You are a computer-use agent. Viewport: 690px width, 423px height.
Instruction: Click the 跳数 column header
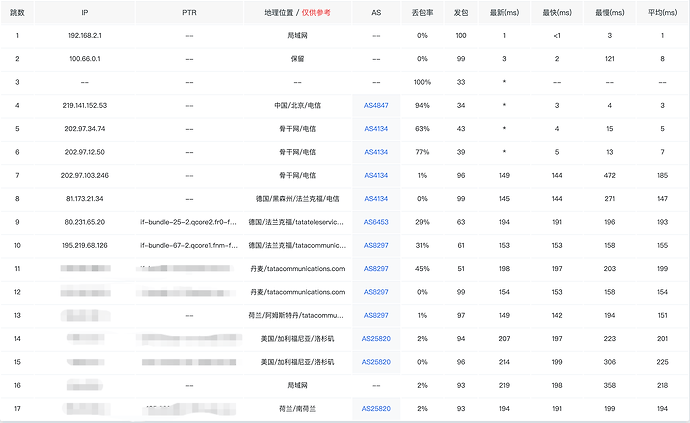tap(17, 12)
